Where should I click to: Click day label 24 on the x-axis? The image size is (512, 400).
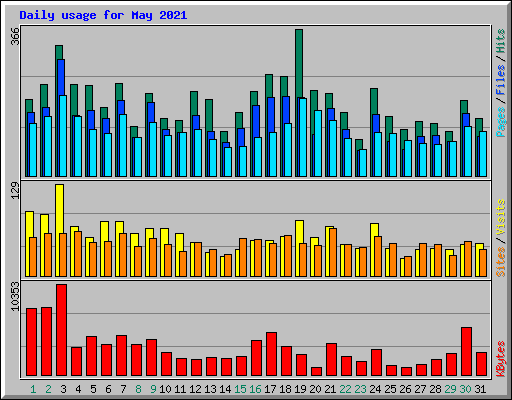point(375,389)
